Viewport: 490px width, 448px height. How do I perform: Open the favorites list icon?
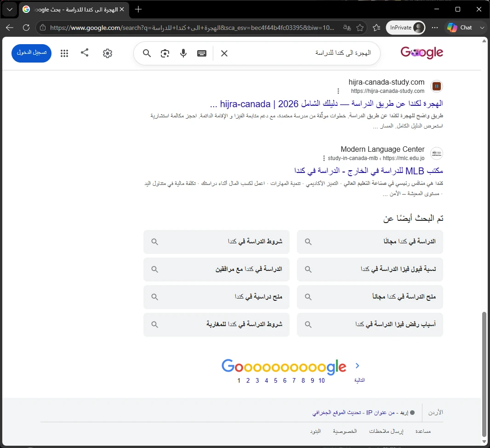(x=376, y=28)
